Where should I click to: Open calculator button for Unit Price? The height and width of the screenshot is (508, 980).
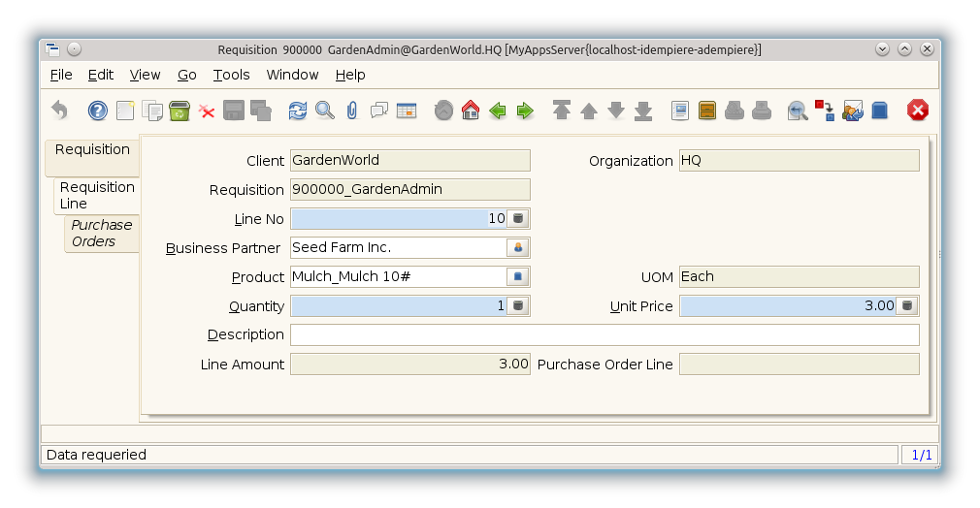point(907,306)
